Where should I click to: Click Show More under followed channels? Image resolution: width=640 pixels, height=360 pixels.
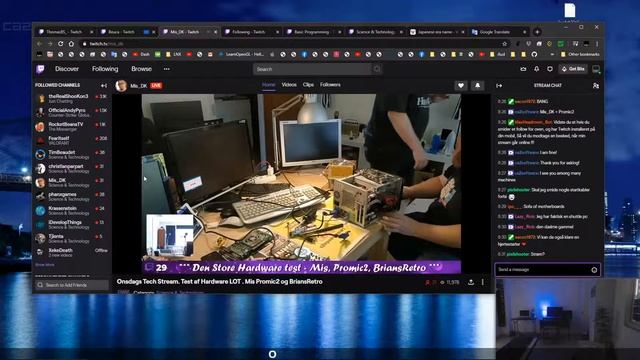coord(44,264)
